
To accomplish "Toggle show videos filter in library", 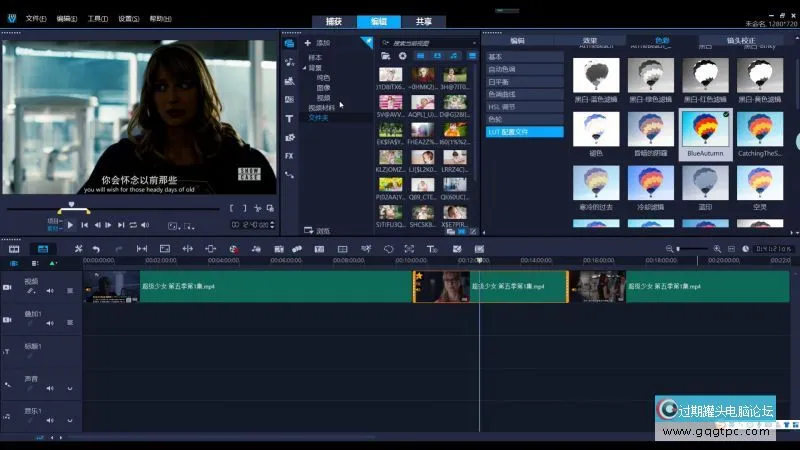I will [x=420, y=56].
